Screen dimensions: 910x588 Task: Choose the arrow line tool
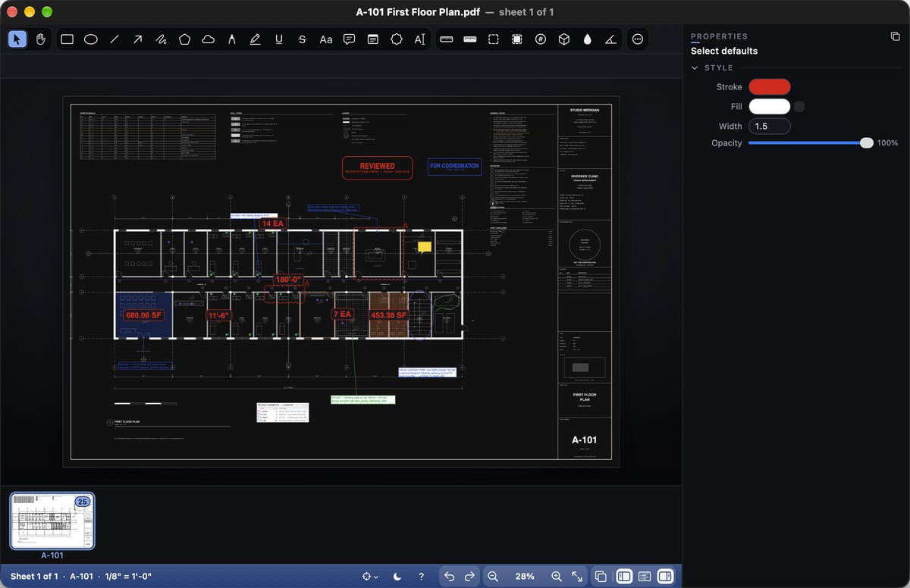[137, 39]
